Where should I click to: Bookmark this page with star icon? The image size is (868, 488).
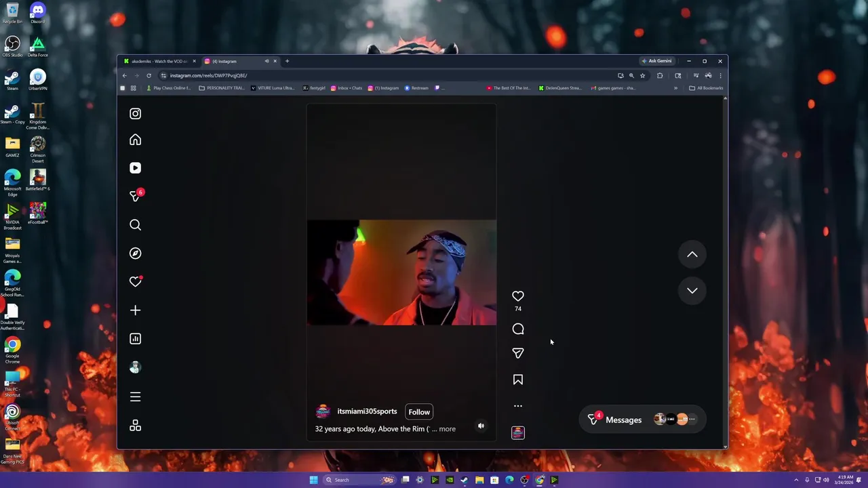click(x=642, y=75)
